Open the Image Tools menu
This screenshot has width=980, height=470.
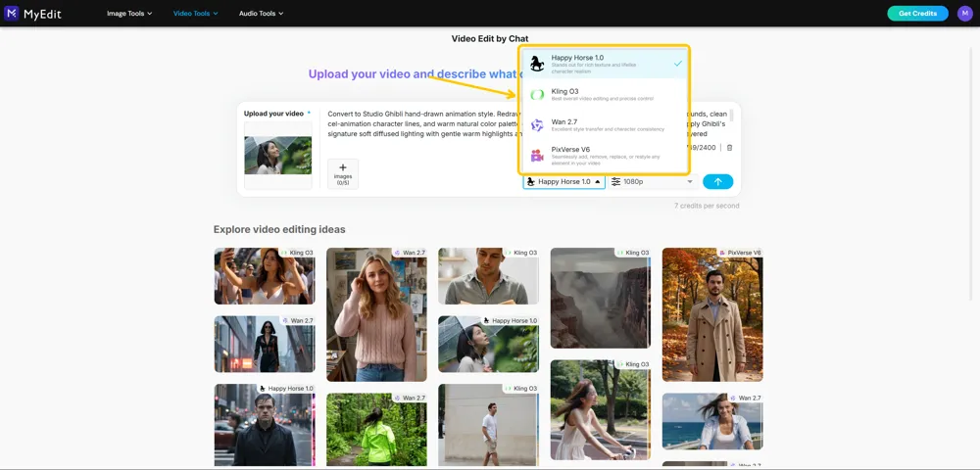coord(129,13)
